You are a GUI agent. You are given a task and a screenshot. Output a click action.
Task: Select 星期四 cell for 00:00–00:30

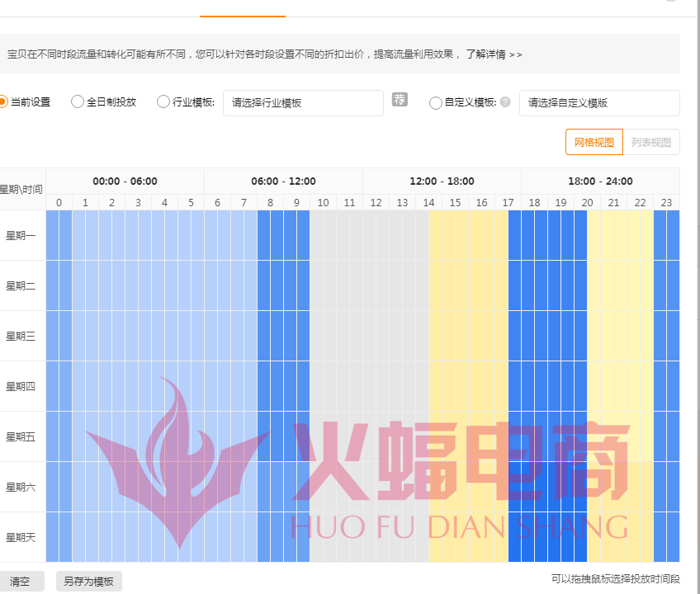pyautogui.click(x=53, y=386)
